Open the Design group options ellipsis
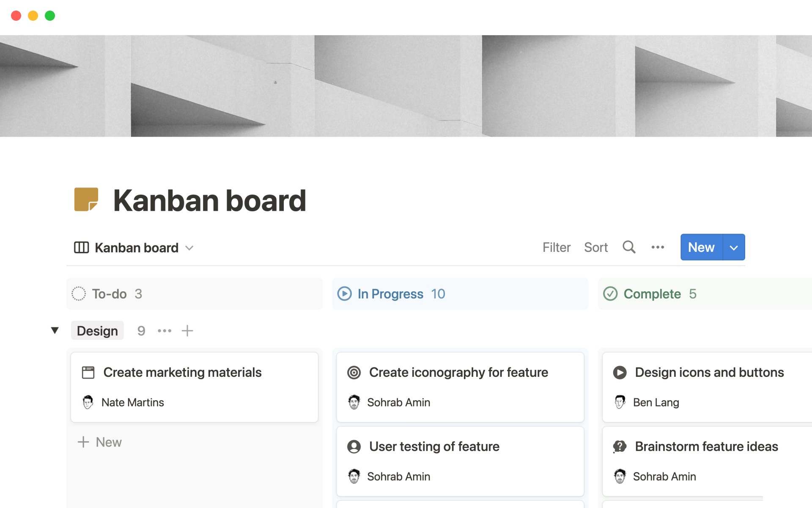This screenshot has height=508, width=812. point(164,331)
